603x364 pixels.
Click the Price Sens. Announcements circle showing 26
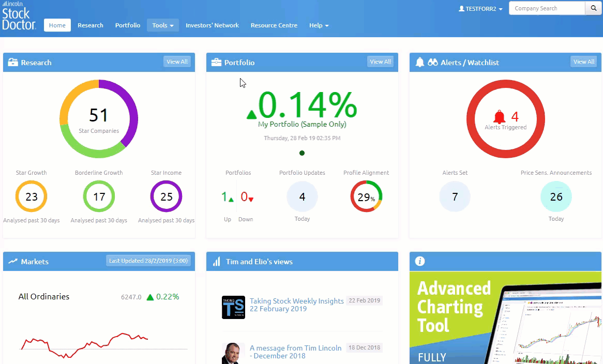tap(556, 196)
